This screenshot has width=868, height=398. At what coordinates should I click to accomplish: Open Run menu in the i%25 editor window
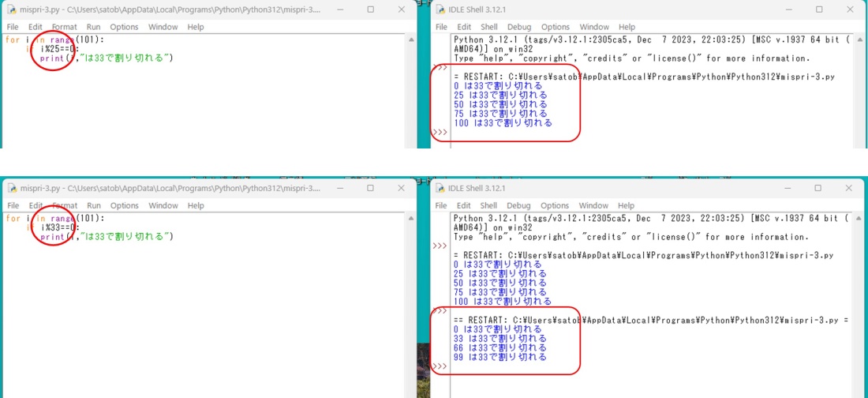tap(93, 27)
